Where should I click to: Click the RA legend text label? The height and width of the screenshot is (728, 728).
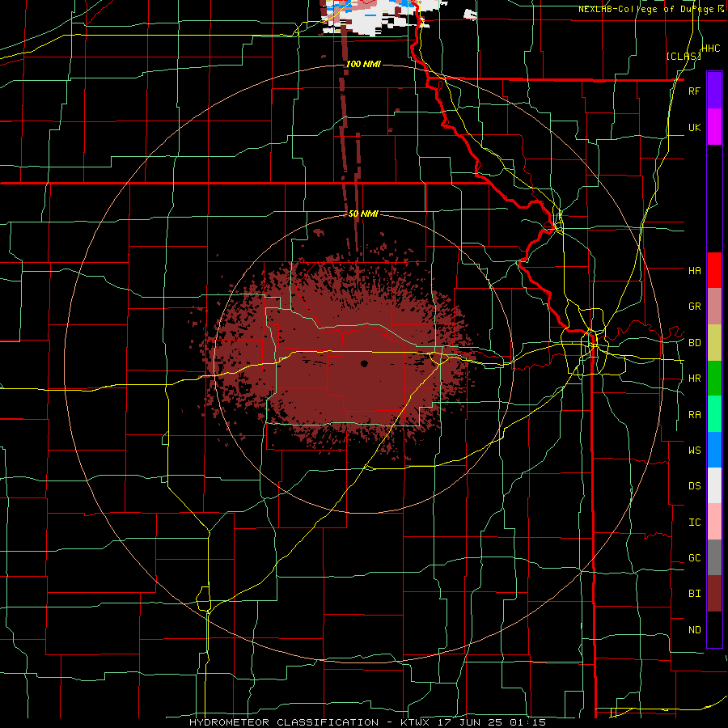[694, 415]
